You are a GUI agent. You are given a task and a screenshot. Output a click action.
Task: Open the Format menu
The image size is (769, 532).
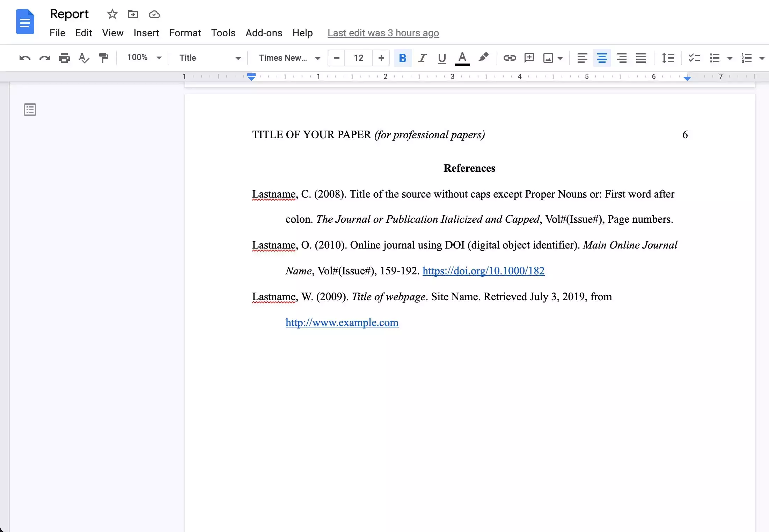[x=185, y=33]
